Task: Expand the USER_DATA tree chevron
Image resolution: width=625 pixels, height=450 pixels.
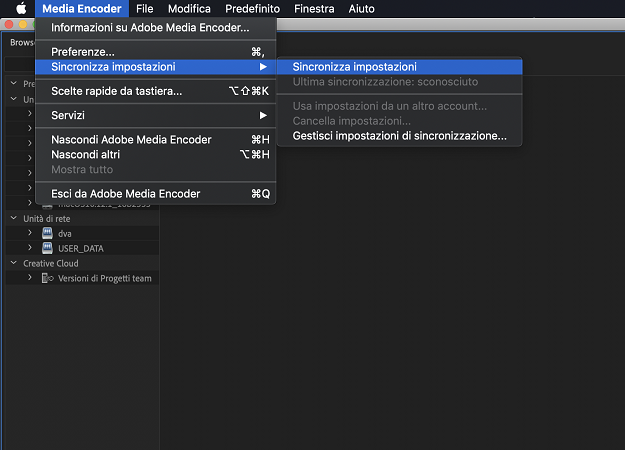Action: (x=30, y=248)
